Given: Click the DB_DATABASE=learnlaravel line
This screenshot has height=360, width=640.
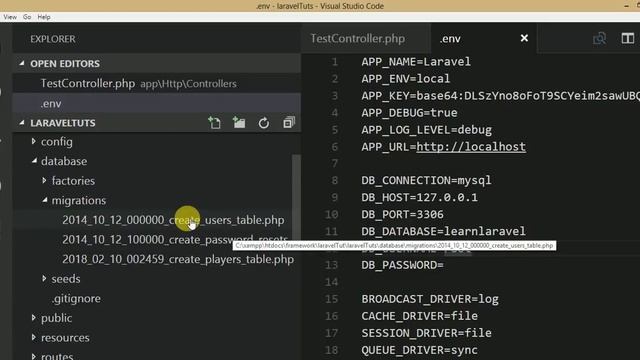Looking at the screenshot, I should click(443, 231).
